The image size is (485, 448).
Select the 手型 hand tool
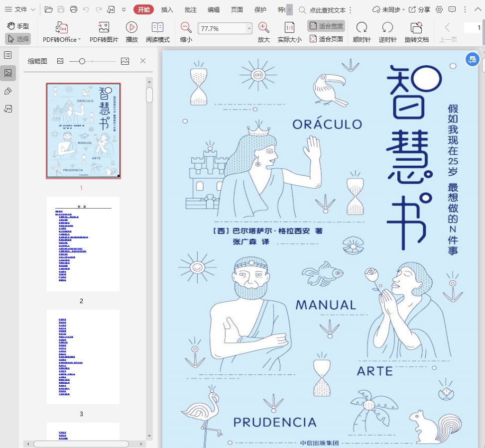click(18, 26)
